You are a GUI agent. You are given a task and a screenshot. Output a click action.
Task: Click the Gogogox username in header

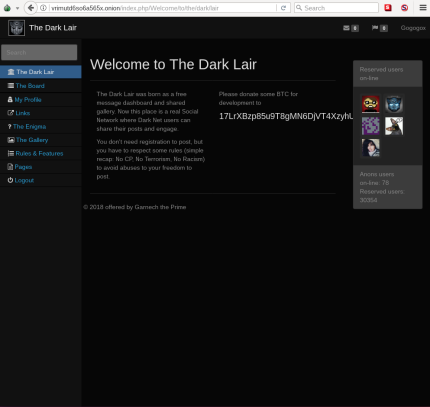(413, 28)
